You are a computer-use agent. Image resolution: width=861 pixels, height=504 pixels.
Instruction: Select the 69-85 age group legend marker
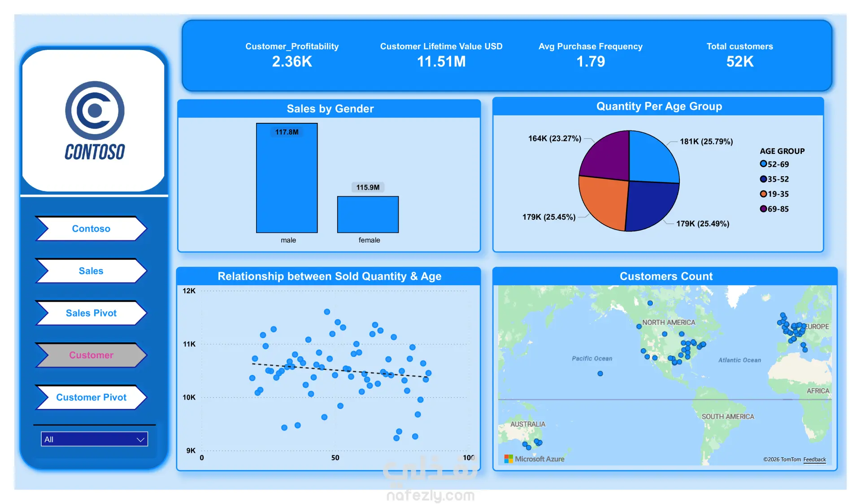click(763, 209)
